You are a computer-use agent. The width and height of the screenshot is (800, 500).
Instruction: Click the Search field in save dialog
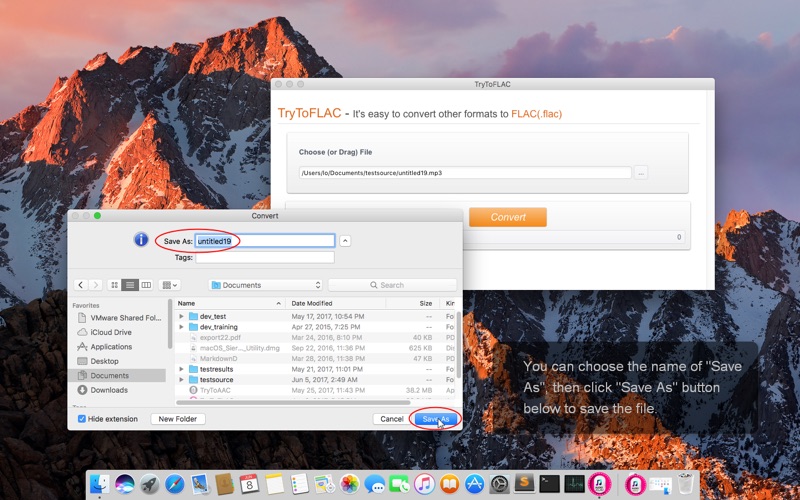point(392,285)
